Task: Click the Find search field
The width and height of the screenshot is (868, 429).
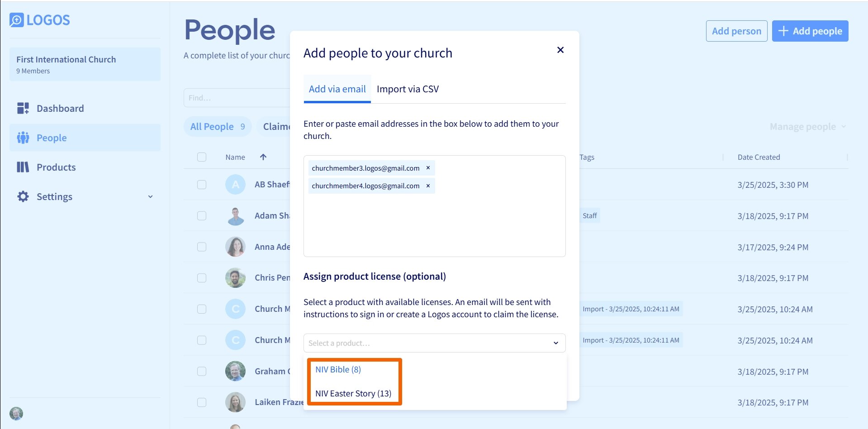Action: 237,98
